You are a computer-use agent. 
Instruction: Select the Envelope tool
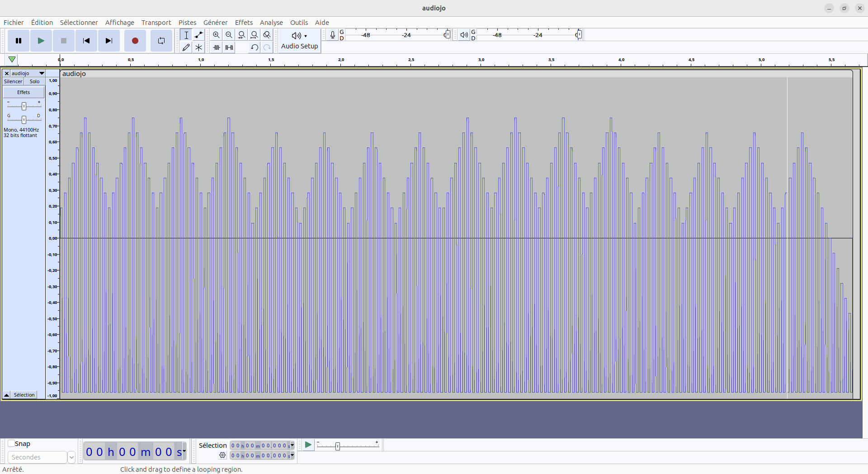198,35
